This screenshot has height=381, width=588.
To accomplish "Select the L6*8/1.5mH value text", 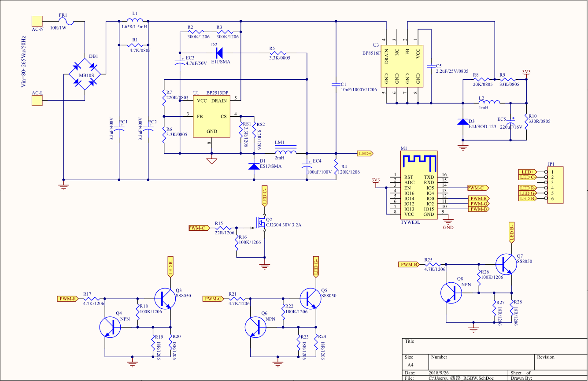I will click(x=134, y=26).
